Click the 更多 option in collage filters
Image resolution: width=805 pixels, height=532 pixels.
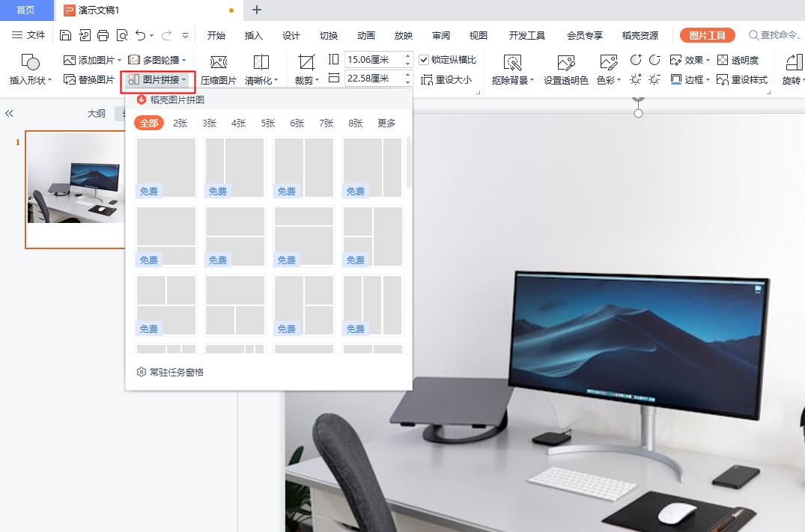click(x=386, y=123)
